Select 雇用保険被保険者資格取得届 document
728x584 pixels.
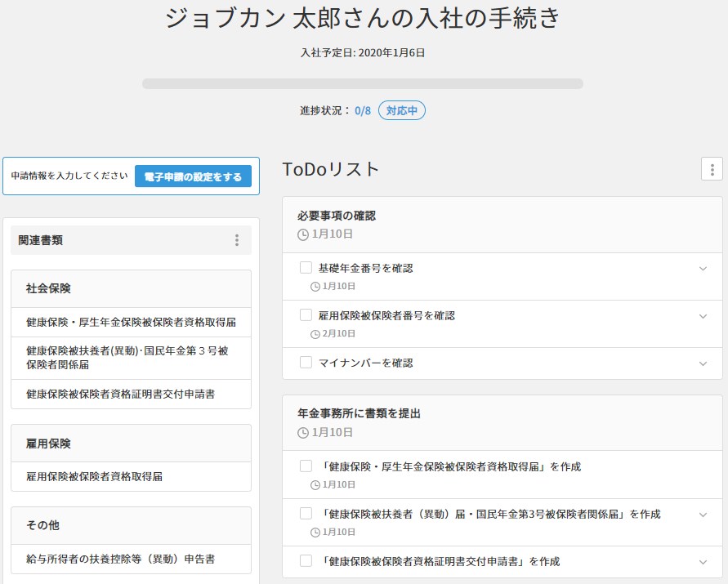94,476
